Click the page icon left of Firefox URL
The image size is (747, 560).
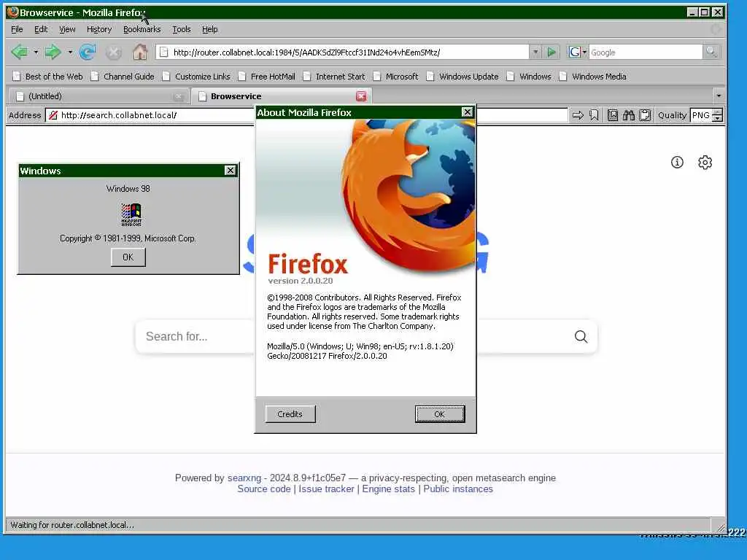click(164, 52)
